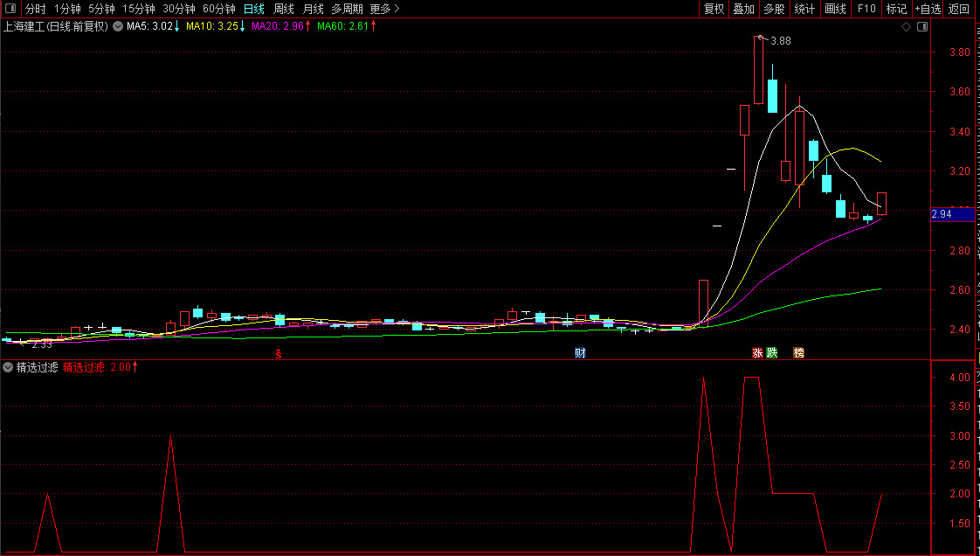Switch to the 周线 weekly tab
The width and height of the screenshot is (980, 556).
[284, 9]
